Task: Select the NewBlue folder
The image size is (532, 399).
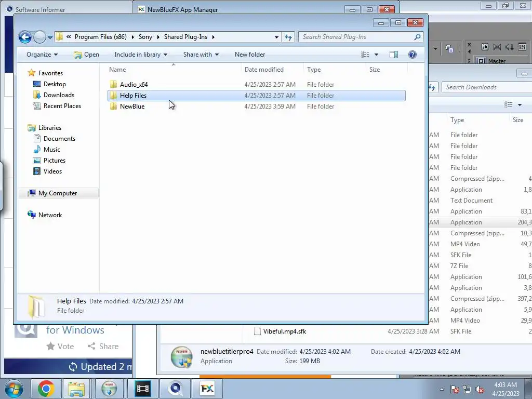Action: coord(132,107)
